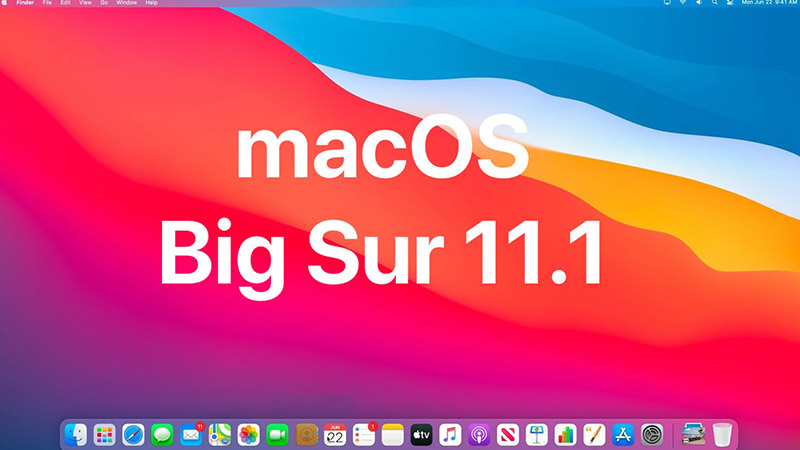Open the Wi-Fi status menu
Viewport: 800px width, 450px height.
pos(683,3)
